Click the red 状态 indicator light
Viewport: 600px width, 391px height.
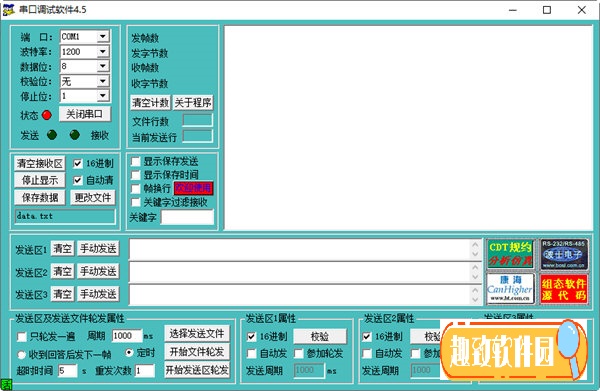[47, 115]
